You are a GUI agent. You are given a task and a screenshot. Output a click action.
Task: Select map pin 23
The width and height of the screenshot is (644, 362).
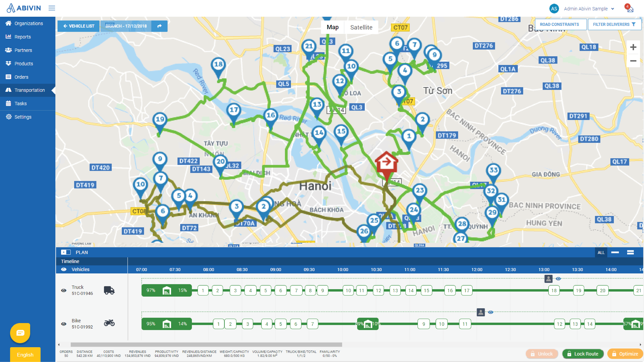point(419,194)
